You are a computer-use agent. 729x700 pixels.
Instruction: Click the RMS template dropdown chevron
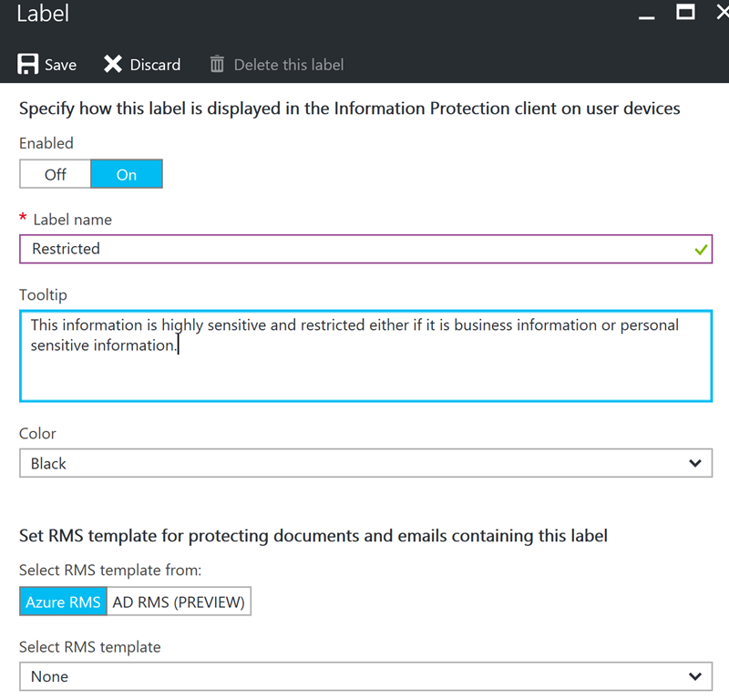coord(695,676)
